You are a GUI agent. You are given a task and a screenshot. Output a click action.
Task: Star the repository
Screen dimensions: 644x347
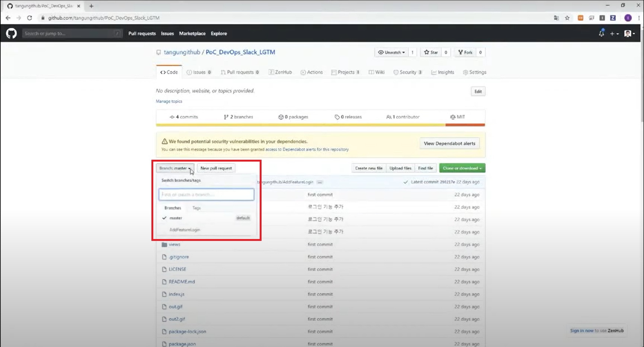(431, 52)
